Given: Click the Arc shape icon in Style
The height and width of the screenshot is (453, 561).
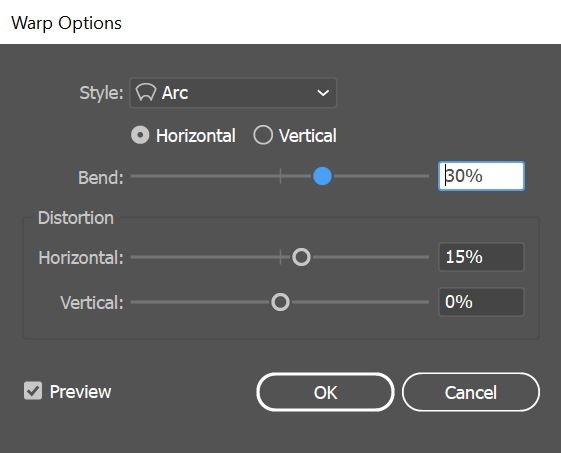Looking at the screenshot, I should (146, 93).
